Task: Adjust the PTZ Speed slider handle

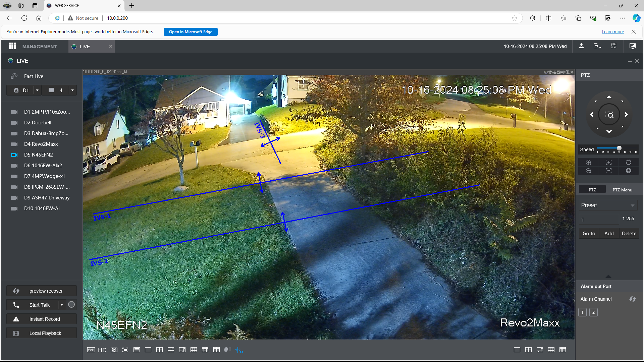Action: coord(619,148)
